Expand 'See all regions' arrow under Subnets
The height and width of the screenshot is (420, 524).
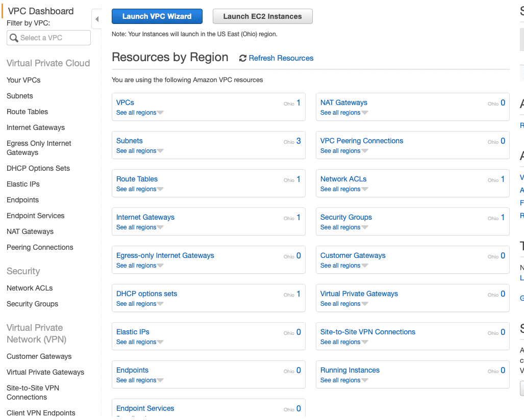pos(160,151)
